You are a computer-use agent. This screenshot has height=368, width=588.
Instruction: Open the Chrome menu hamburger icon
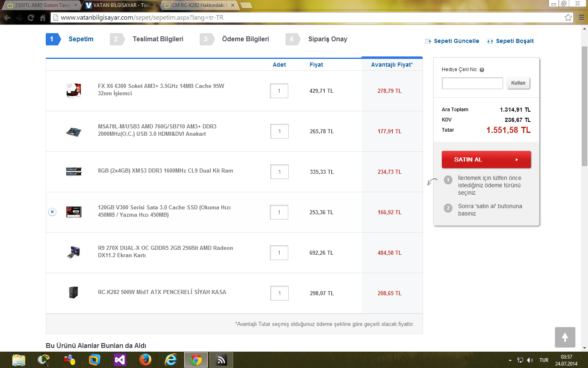[581, 18]
